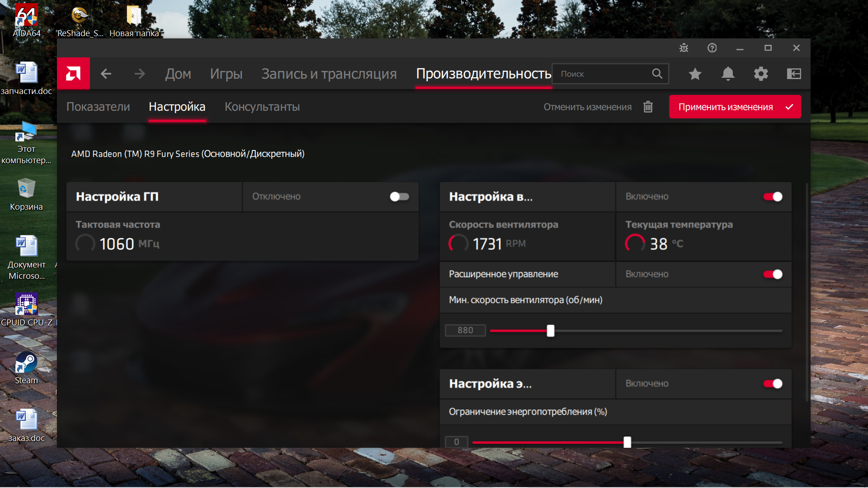Click Применить изменения button

[x=735, y=107]
